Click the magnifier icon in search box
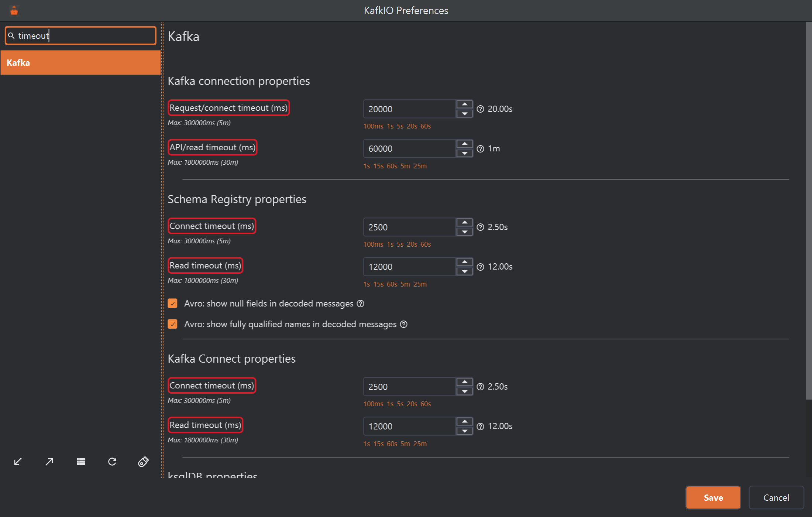This screenshot has height=517, width=812. [11, 35]
